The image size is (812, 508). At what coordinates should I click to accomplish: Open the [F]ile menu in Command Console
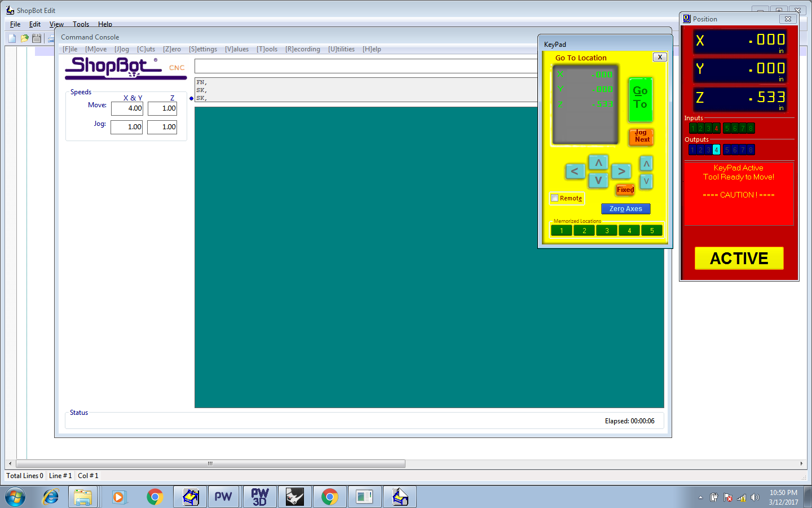point(70,49)
